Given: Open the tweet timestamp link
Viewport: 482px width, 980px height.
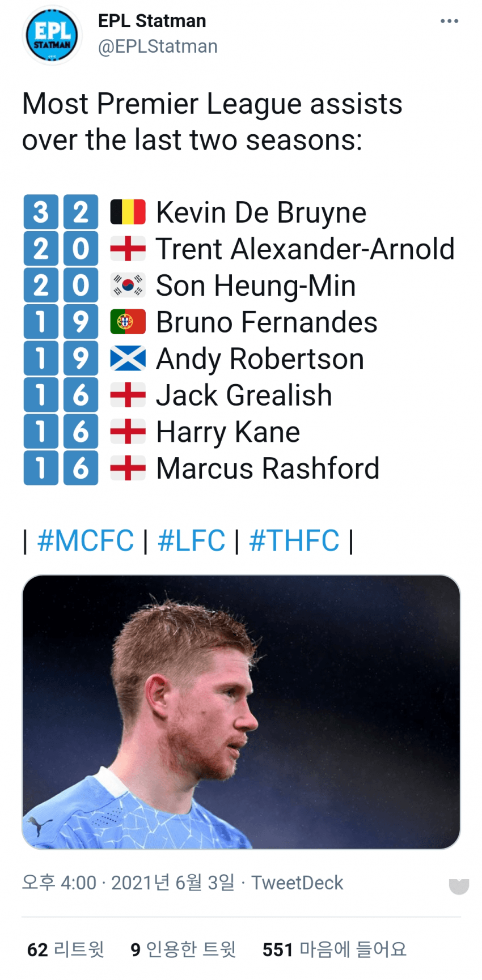Looking at the screenshot, I should (128, 883).
